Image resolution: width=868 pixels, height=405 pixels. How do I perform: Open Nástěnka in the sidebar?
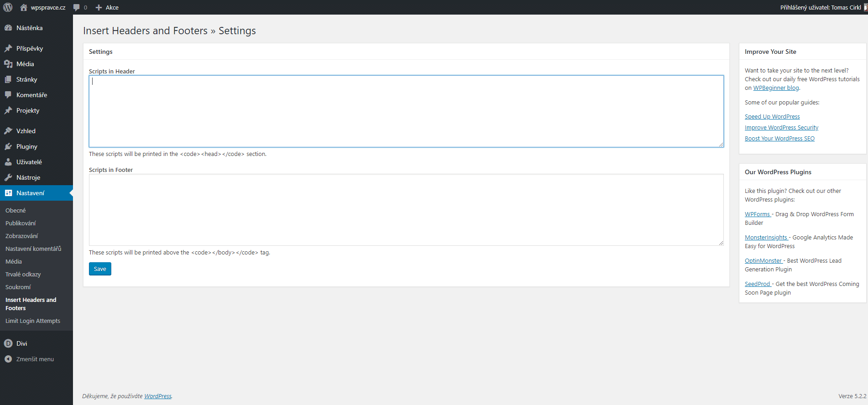pyautogui.click(x=30, y=28)
